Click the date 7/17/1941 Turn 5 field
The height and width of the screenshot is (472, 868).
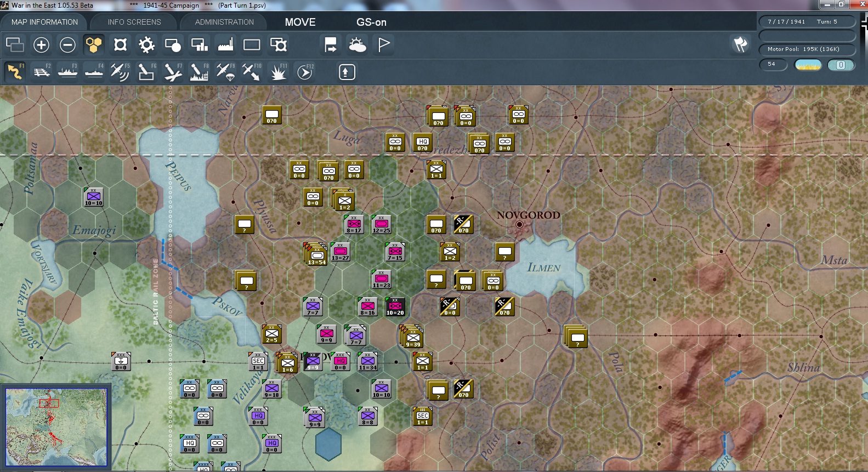[x=807, y=21]
